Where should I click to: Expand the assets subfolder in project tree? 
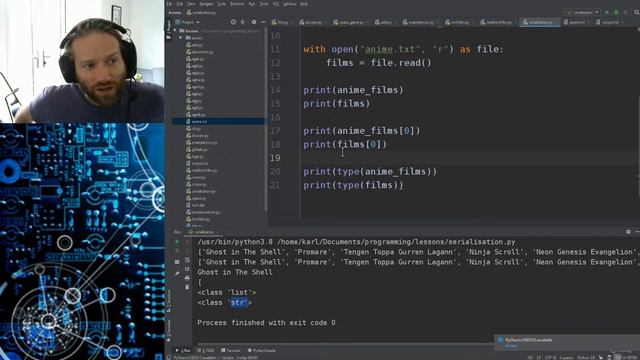(x=180, y=38)
